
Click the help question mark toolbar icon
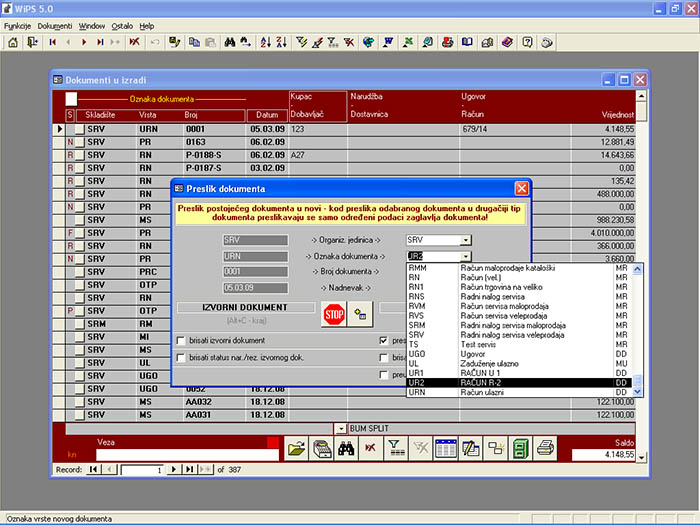coord(527,42)
